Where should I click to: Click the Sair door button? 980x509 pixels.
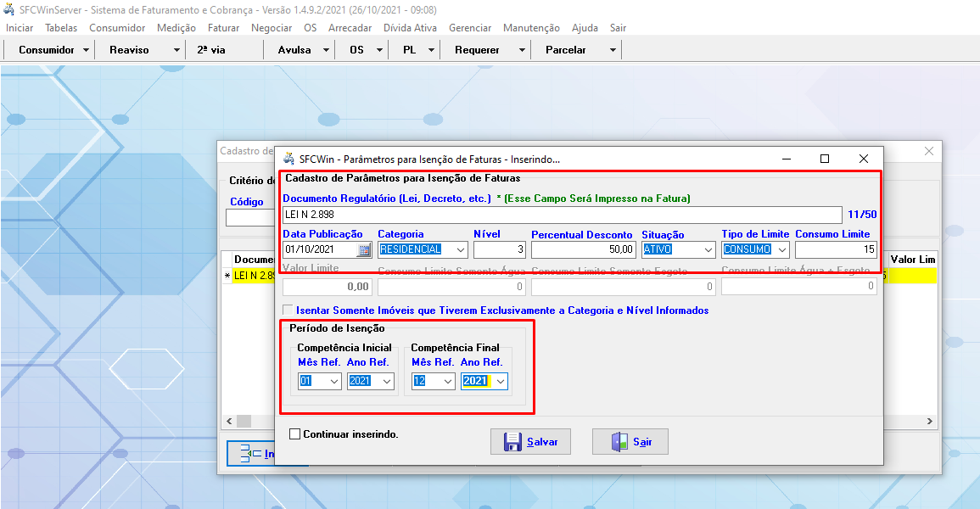pyautogui.click(x=630, y=442)
